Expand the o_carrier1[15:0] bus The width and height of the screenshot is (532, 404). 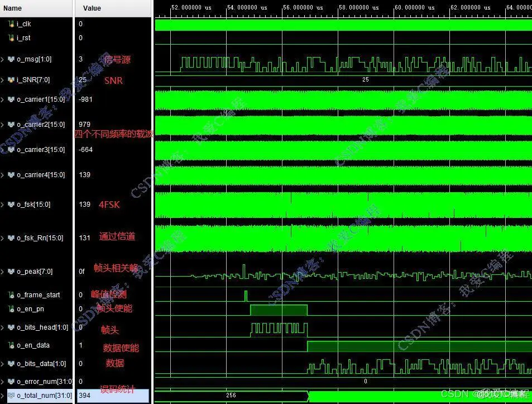pyautogui.click(x=2, y=99)
